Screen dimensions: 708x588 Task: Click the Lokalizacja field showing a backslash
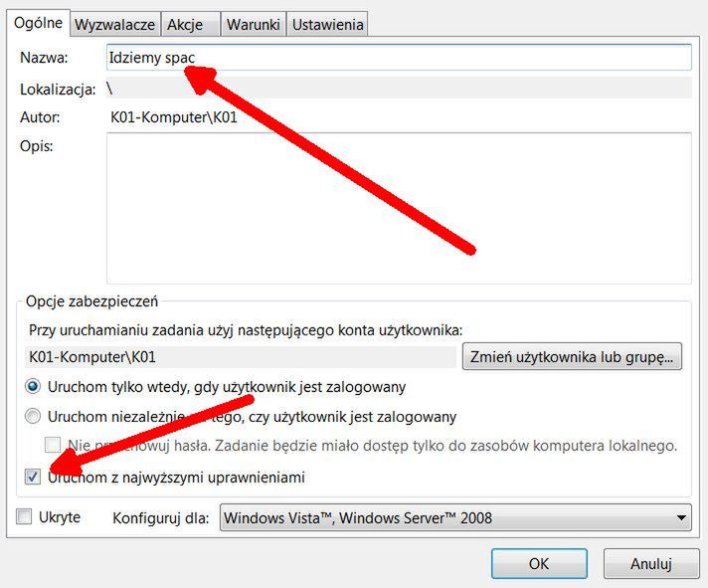[x=399, y=89]
